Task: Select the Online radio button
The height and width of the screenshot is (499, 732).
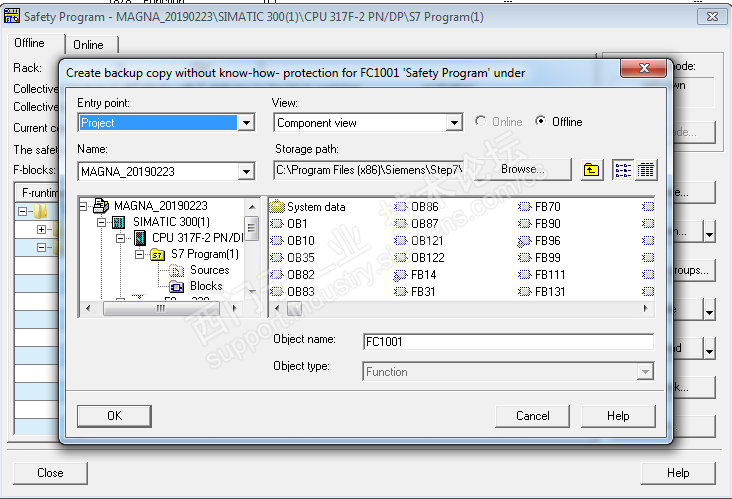Action: point(480,121)
